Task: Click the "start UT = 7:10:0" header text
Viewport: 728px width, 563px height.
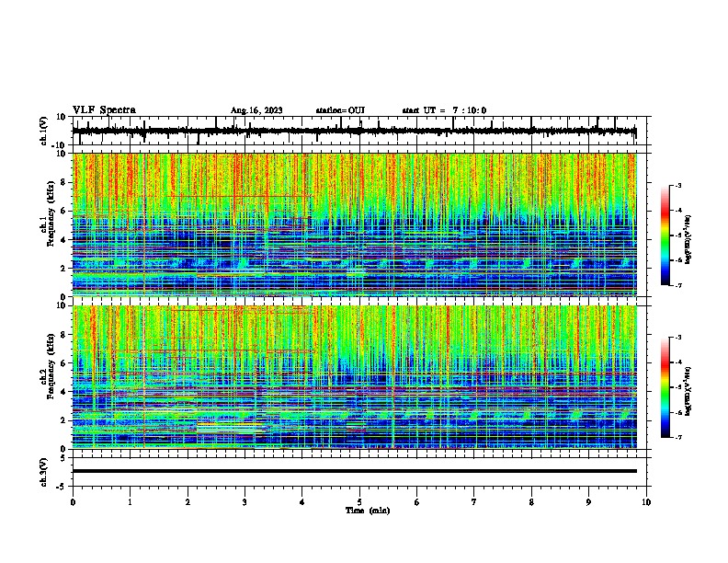Action: coord(444,110)
